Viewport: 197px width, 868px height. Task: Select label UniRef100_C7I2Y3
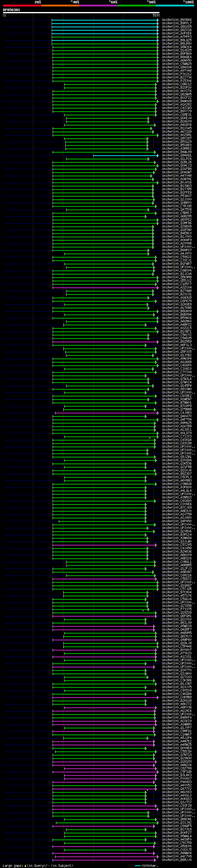coord(177,437)
